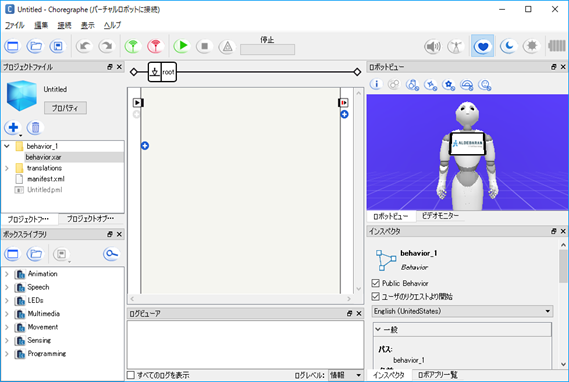Stop the behavior with stop button
The width and height of the screenshot is (569, 382).
(204, 46)
